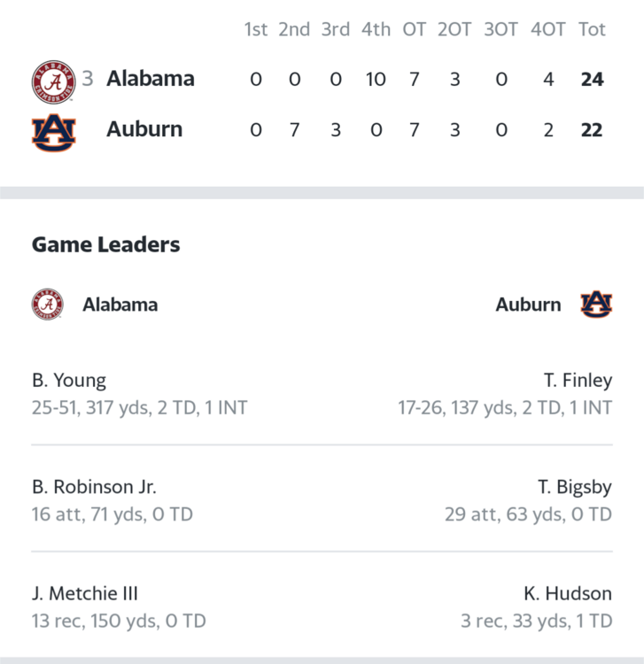
Task: Open Alabama team name in scoreboard
Action: [151, 79]
